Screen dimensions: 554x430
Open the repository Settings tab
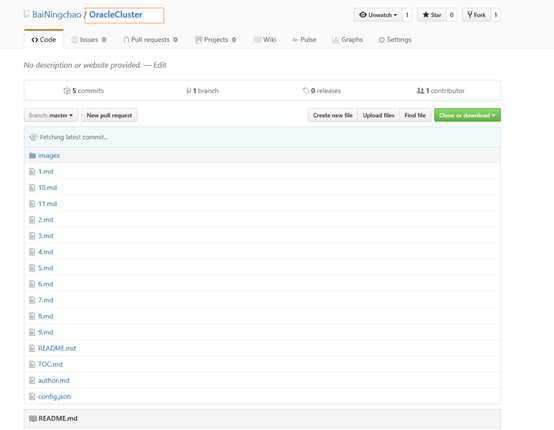395,40
